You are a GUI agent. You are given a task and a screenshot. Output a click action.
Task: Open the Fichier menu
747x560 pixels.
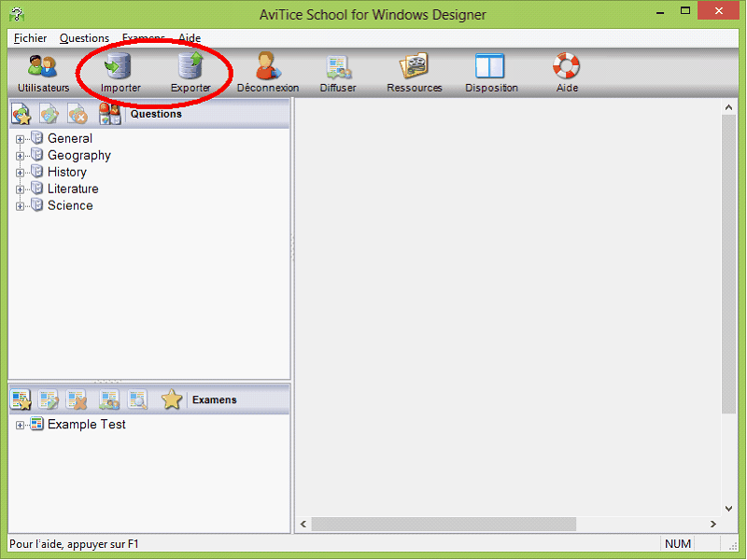pos(30,38)
